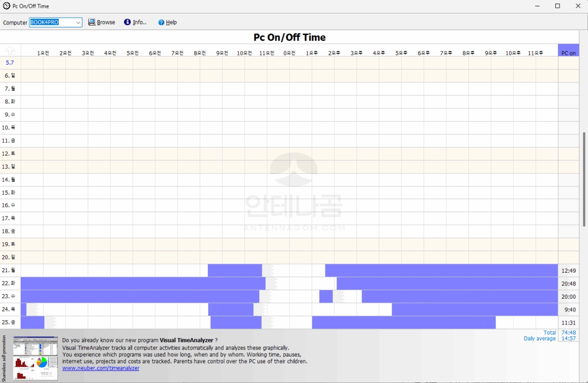Open the Computer dropdown showing BOOK4PRO
Image resolution: width=588 pixels, height=383 pixels.
tap(55, 23)
